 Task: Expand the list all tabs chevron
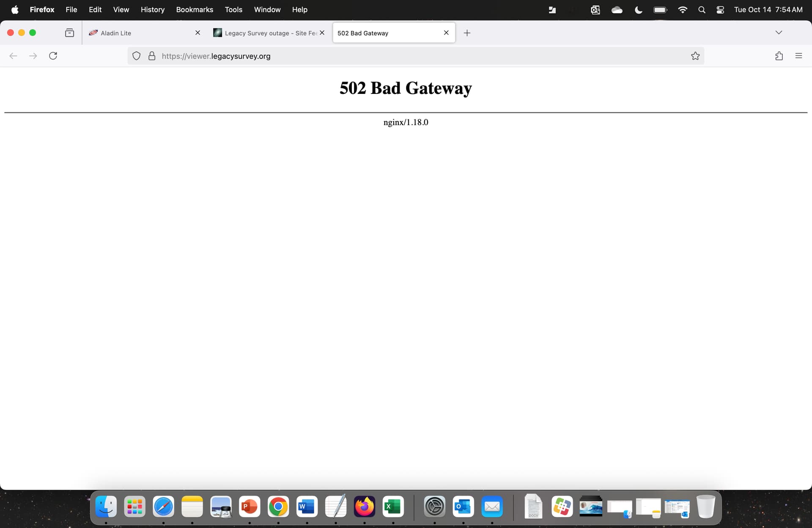(x=779, y=33)
